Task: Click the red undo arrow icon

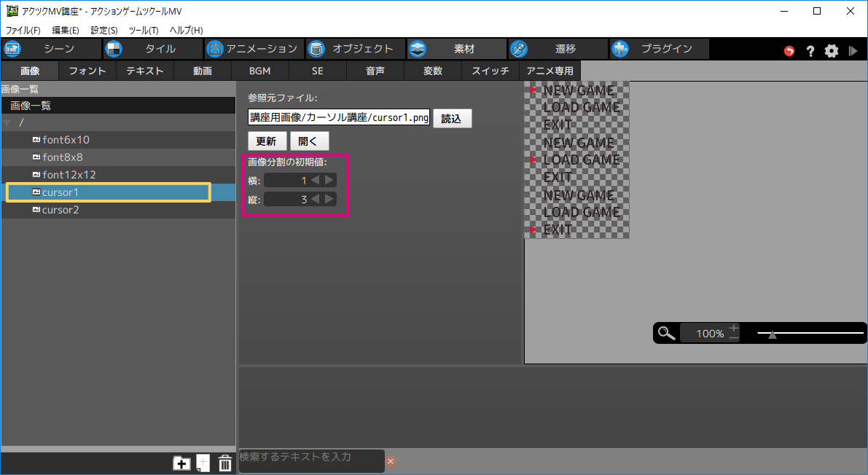Action: point(789,51)
